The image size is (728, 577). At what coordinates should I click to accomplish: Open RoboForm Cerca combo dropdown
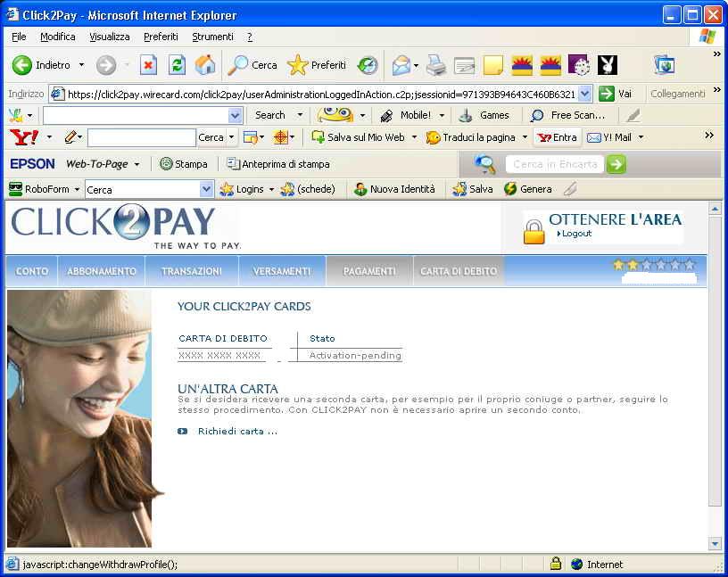[x=207, y=189]
